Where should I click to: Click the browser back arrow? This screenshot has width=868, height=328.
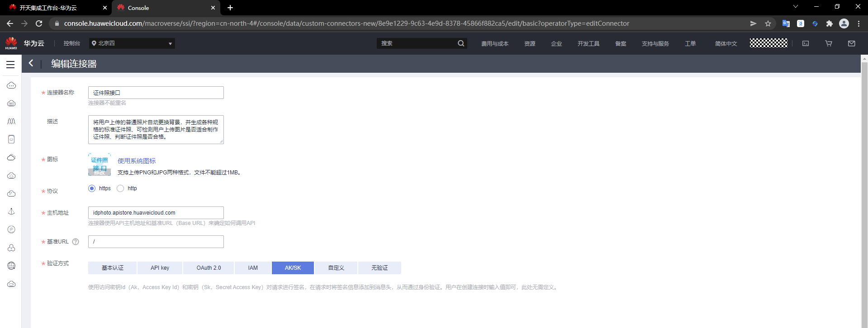[10, 23]
